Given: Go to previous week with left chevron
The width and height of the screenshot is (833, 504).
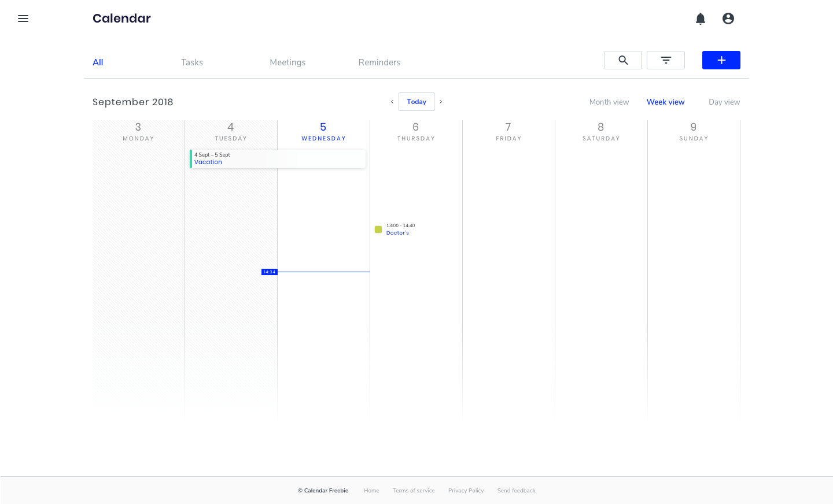Looking at the screenshot, I should [392, 102].
